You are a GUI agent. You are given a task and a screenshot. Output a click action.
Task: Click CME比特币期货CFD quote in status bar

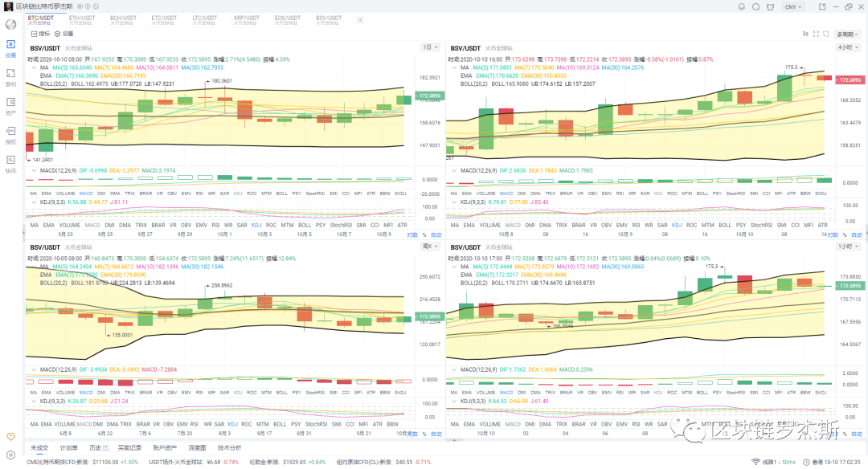[x=82, y=462]
